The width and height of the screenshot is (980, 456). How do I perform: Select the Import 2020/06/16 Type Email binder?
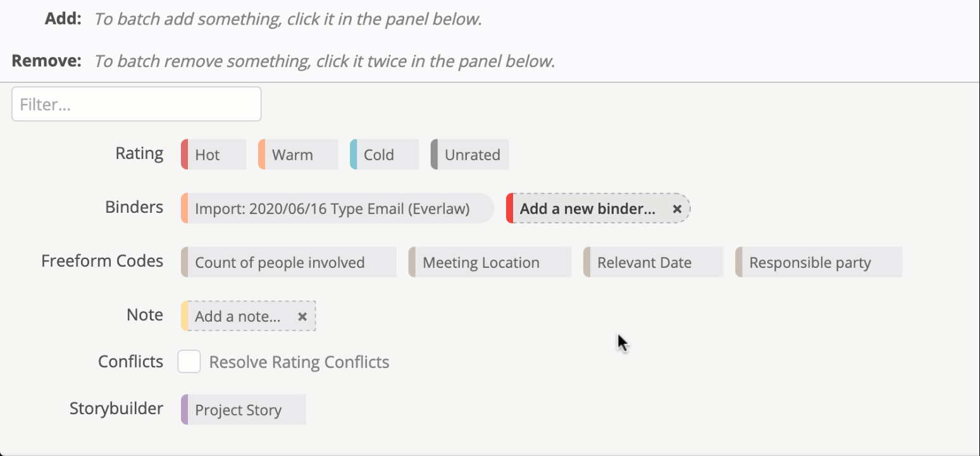click(x=337, y=209)
